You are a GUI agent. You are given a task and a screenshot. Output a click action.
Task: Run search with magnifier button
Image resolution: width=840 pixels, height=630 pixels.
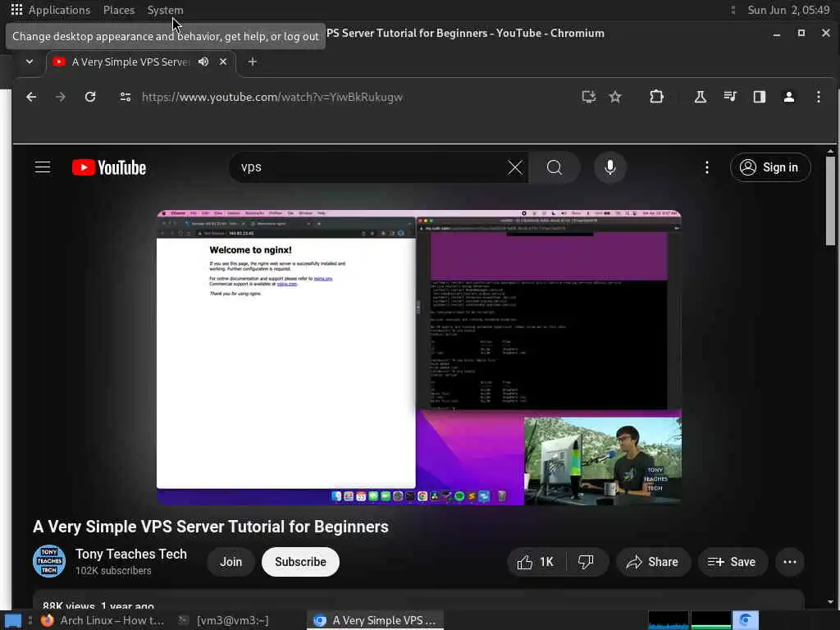(x=555, y=167)
